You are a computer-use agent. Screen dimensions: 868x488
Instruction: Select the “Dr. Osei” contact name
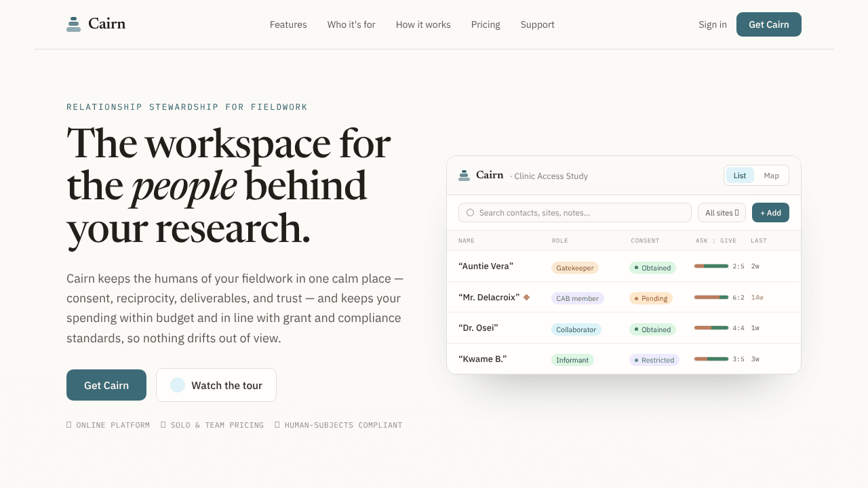click(478, 328)
